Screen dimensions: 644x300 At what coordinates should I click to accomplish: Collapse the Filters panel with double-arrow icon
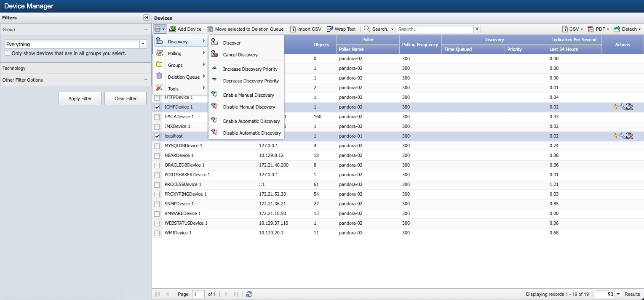tap(146, 18)
